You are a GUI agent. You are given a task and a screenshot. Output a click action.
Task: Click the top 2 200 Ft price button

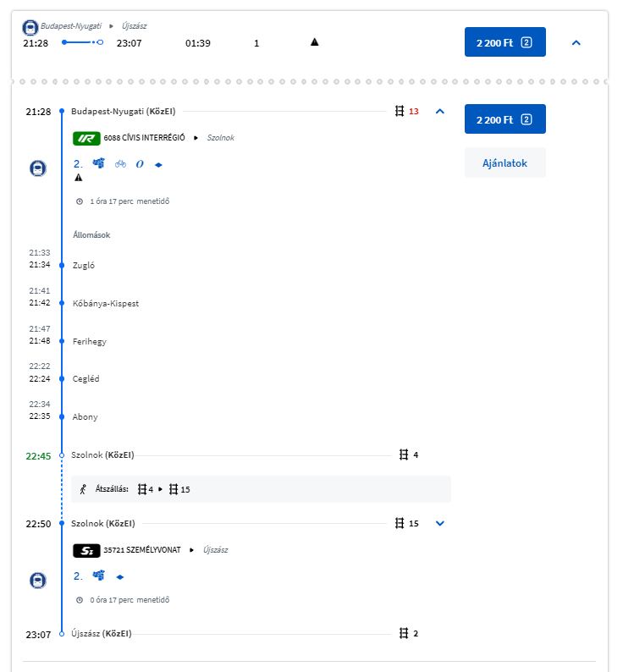505,42
